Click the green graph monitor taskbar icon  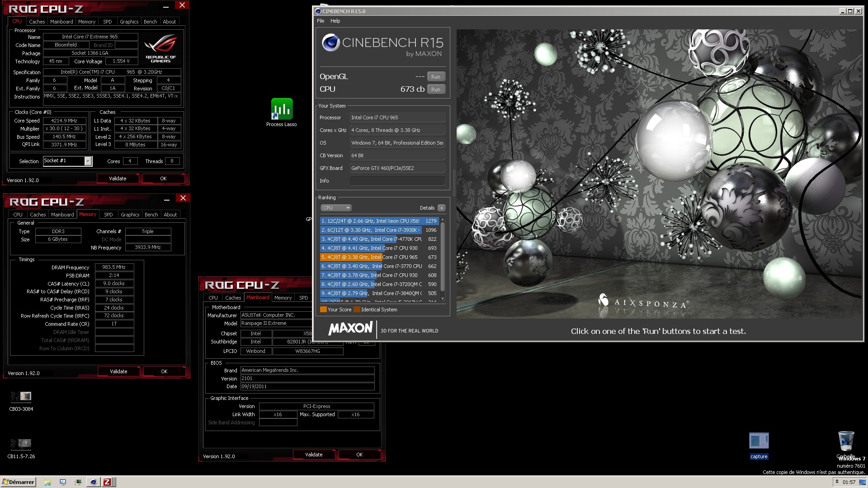coord(78,482)
